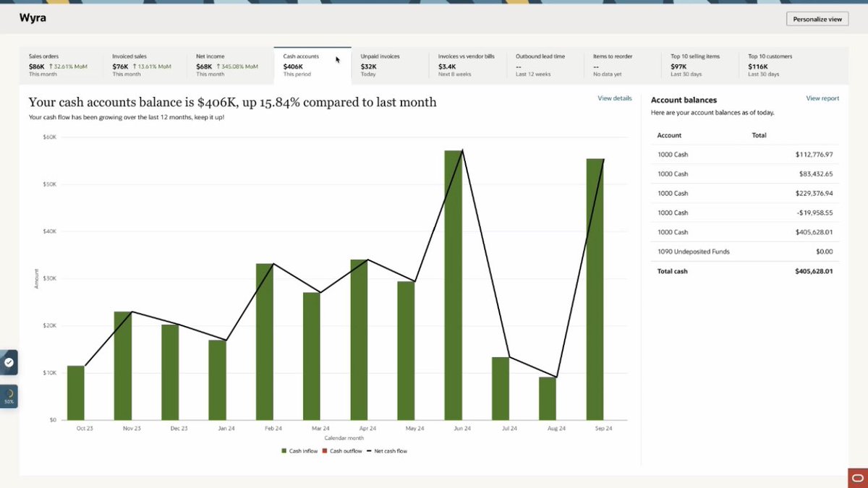Open the Top 10 customers tab
Image resolution: width=868 pixels, height=488 pixels.
(x=778, y=65)
